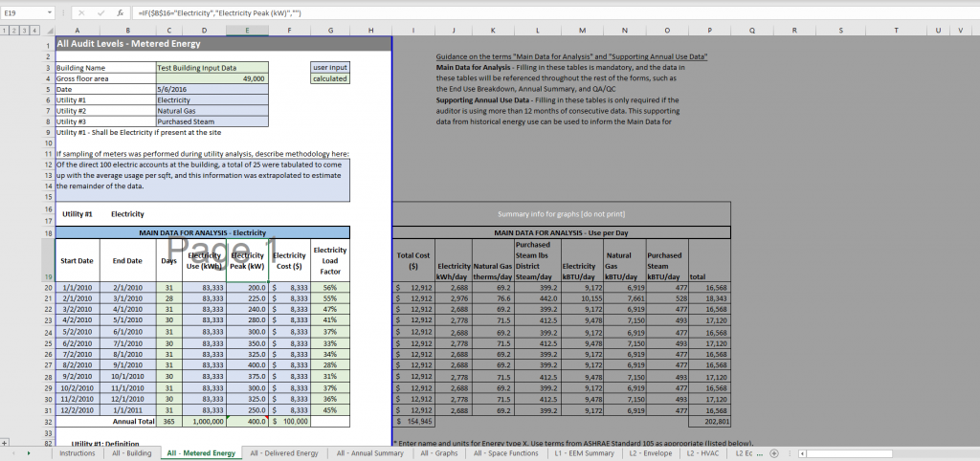Click the 'user input' legend cell
The height and width of the screenshot is (461, 980).
(x=330, y=68)
